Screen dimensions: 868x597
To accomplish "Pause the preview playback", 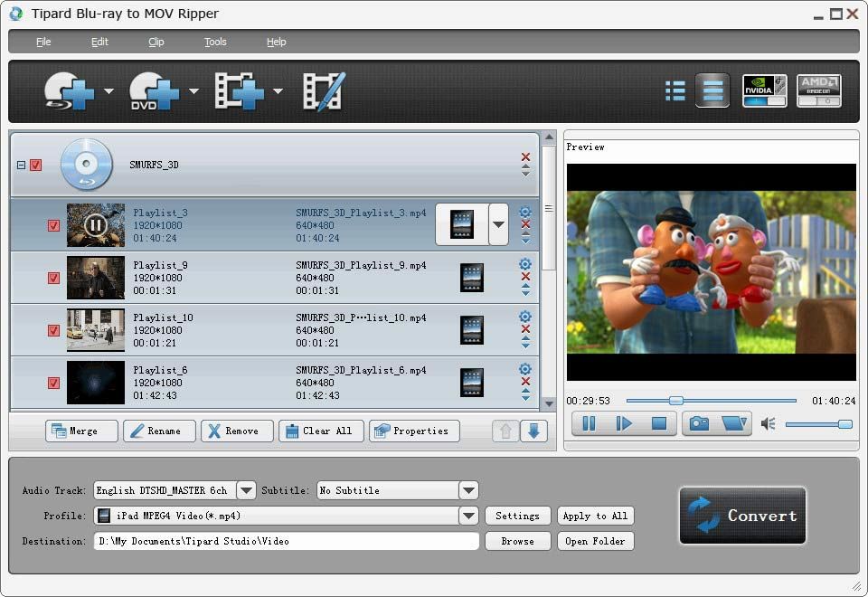I will 589,423.
